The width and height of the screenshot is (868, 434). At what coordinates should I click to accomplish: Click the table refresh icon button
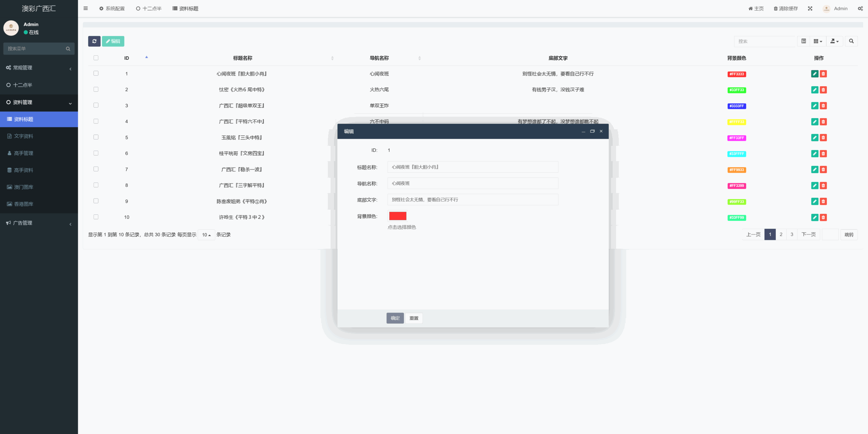click(94, 41)
